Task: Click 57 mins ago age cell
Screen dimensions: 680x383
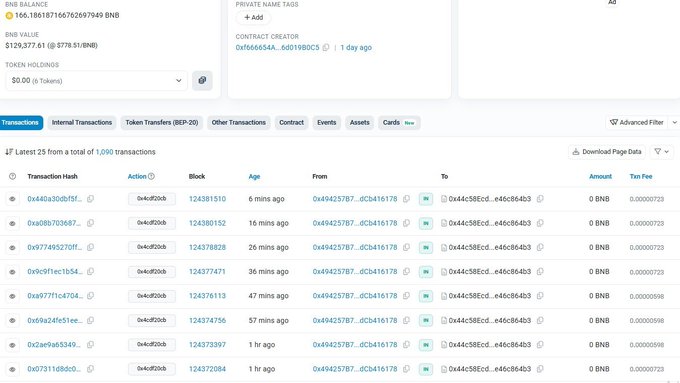Action: pyautogui.click(x=268, y=321)
